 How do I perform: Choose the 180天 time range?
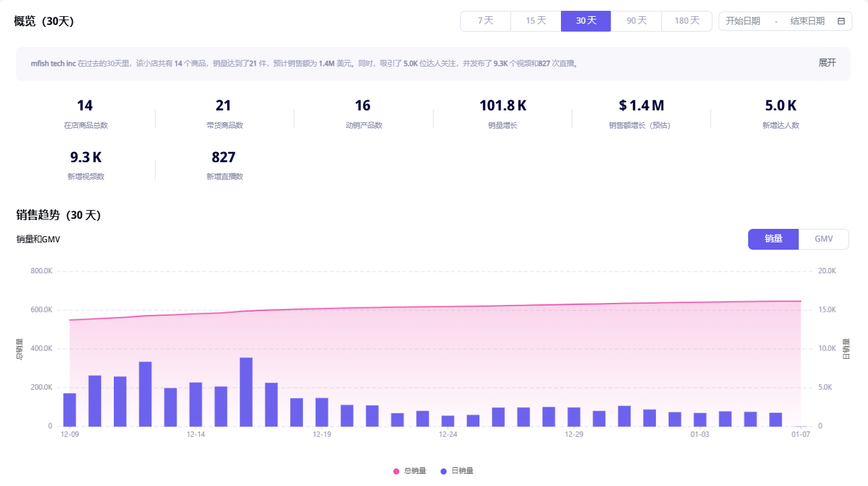[687, 21]
